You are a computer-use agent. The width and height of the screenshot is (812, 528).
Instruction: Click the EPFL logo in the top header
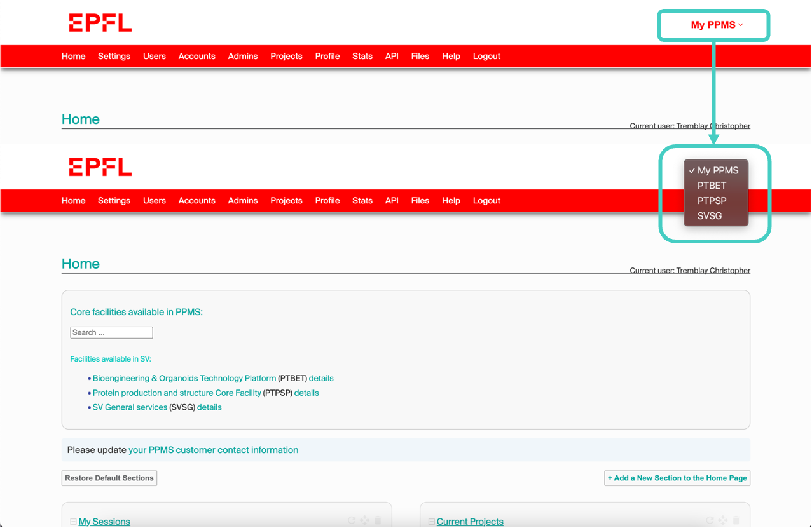(100, 23)
